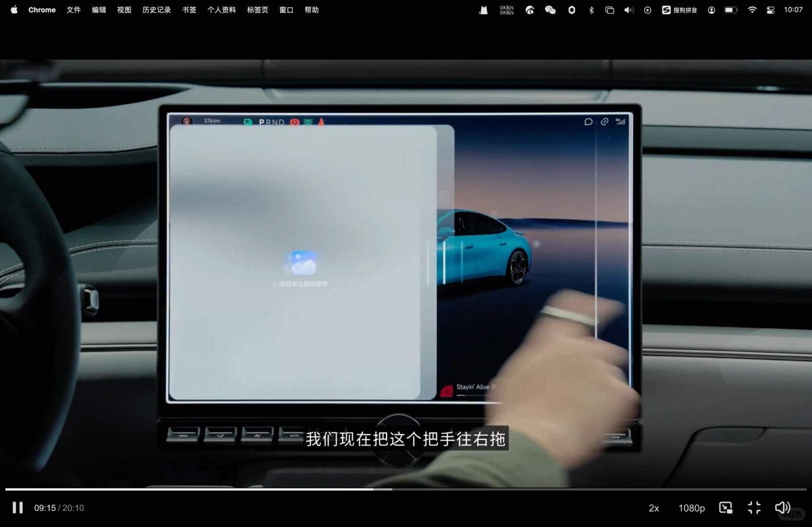Open the 编辑 menu
The height and width of the screenshot is (527, 812).
point(99,10)
